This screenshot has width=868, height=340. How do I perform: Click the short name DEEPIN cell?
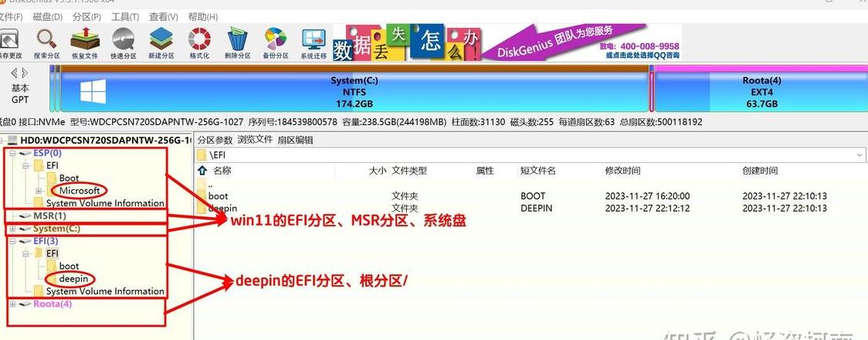click(x=536, y=208)
